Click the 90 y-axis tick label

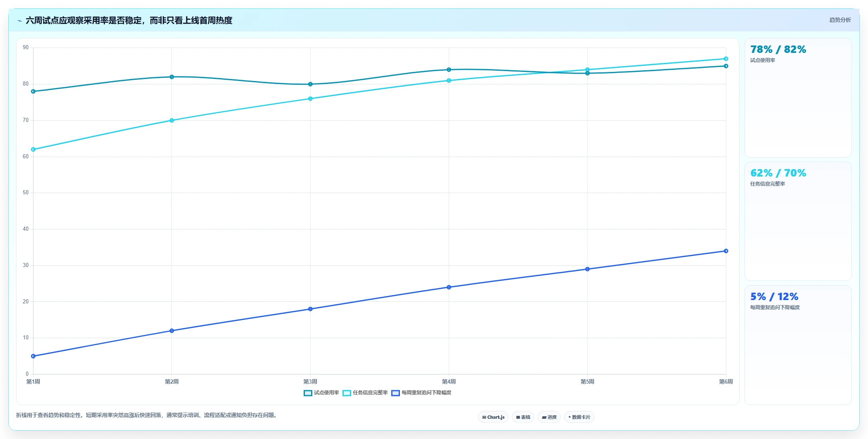point(26,48)
